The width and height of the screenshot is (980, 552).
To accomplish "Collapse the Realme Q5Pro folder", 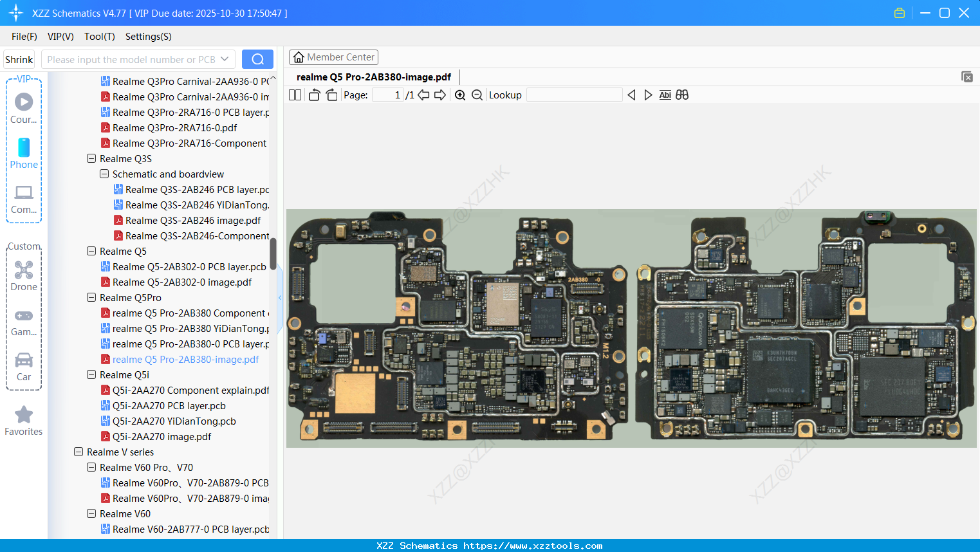I will (91, 297).
